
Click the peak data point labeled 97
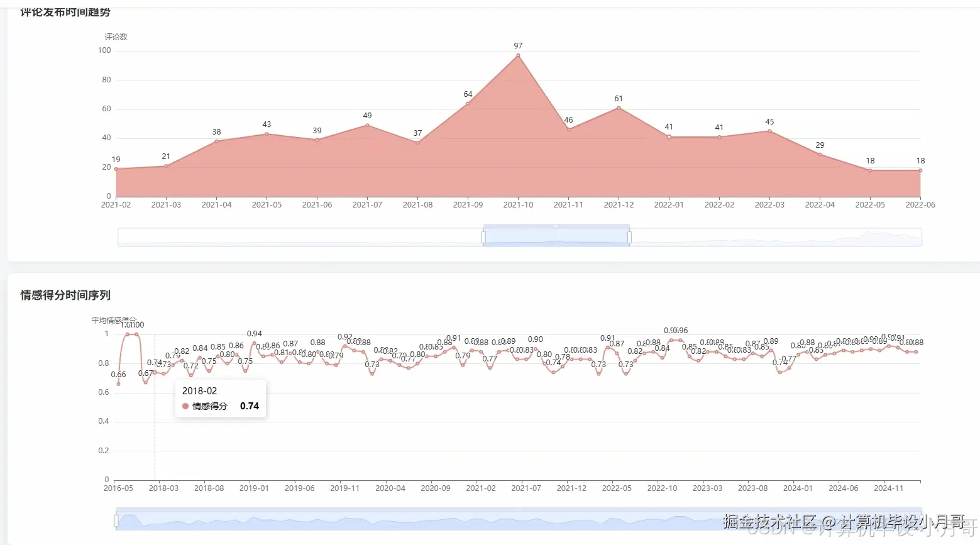tap(518, 55)
